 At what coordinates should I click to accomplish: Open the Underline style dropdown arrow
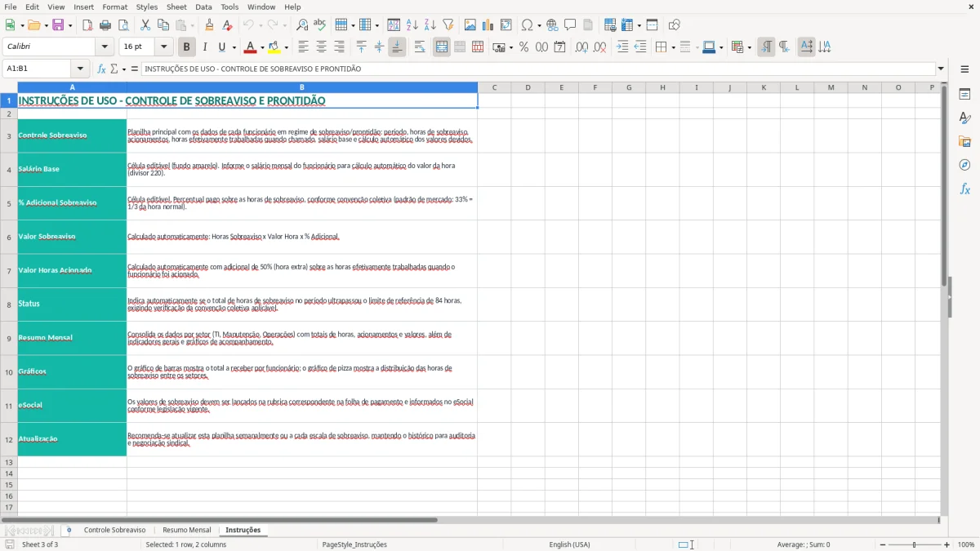pyautogui.click(x=234, y=47)
